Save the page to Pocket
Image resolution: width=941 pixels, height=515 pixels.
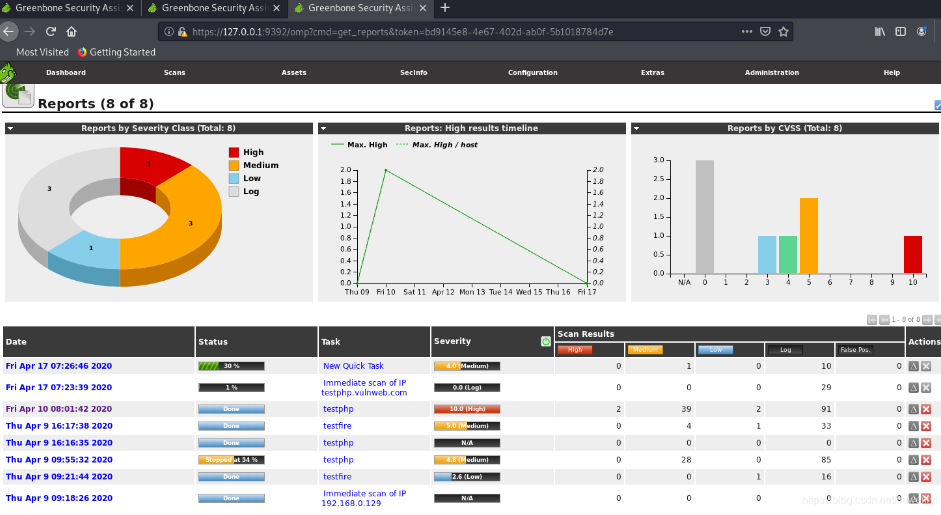[x=765, y=32]
